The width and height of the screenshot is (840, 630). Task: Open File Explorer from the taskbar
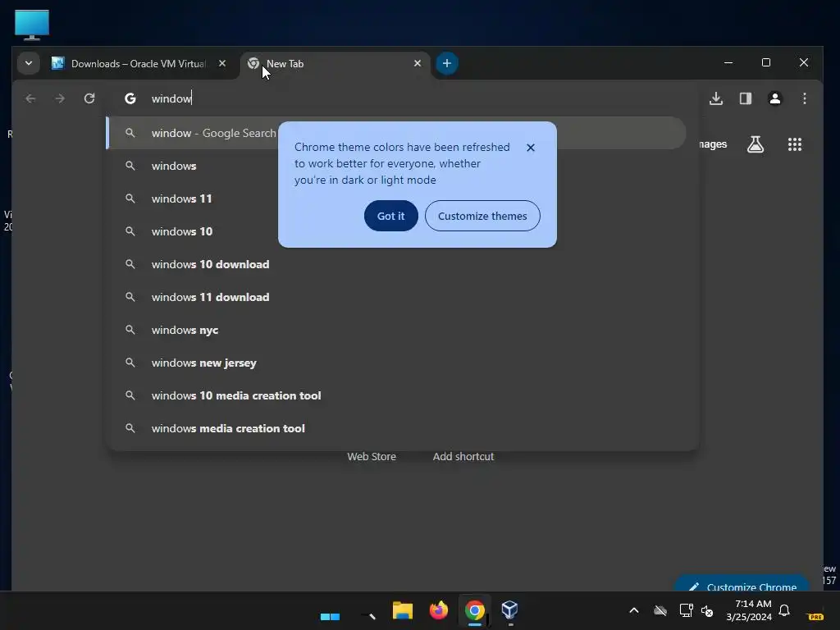[x=402, y=610]
